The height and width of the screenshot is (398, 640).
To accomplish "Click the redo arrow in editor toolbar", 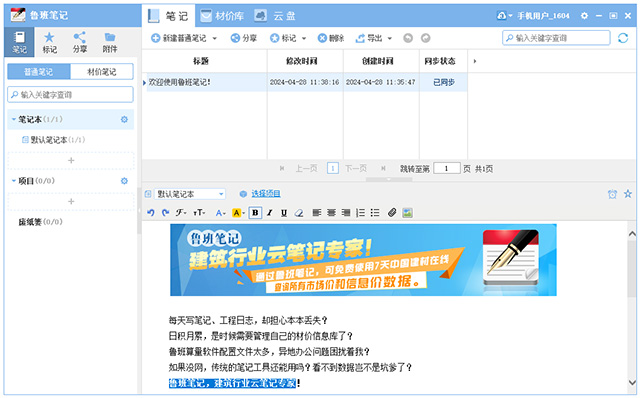I will point(165,212).
